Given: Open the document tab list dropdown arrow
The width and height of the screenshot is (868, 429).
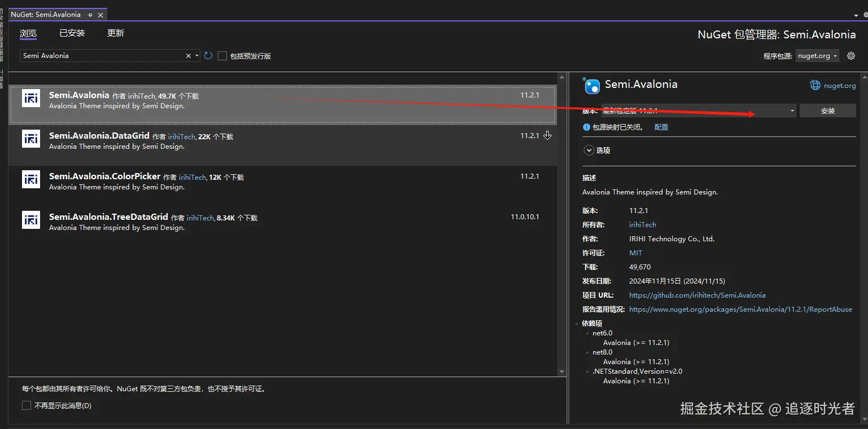Looking at the screenshot, I should tap(857, 16).
